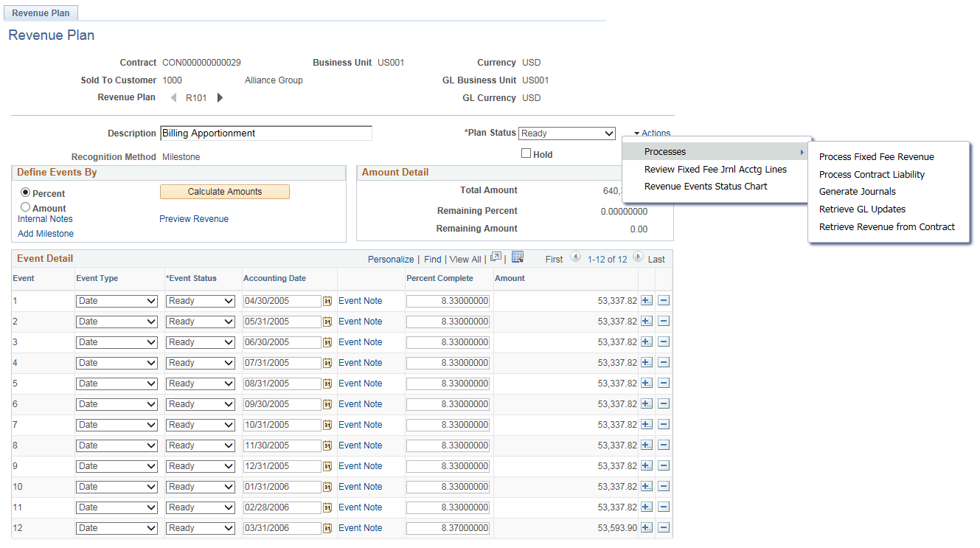Enable the Hold checkbox
This screenshot has height=548, width=980.
[x=526, y=153]
